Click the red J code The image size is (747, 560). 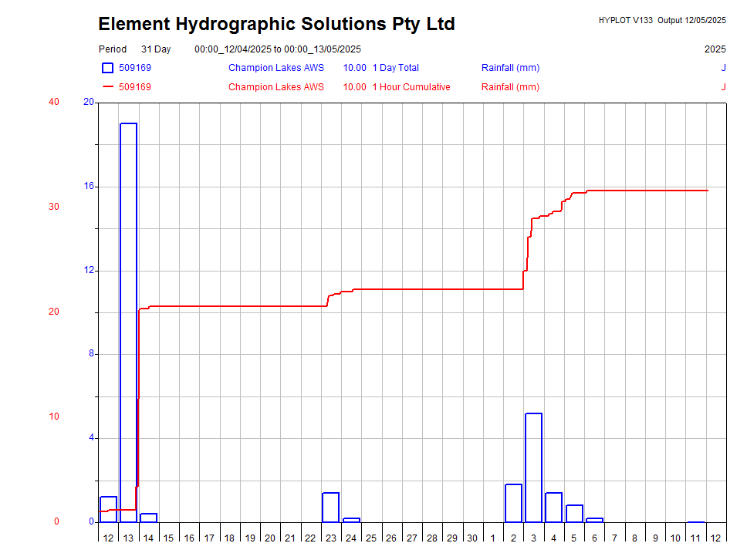[x=723, y=86]
